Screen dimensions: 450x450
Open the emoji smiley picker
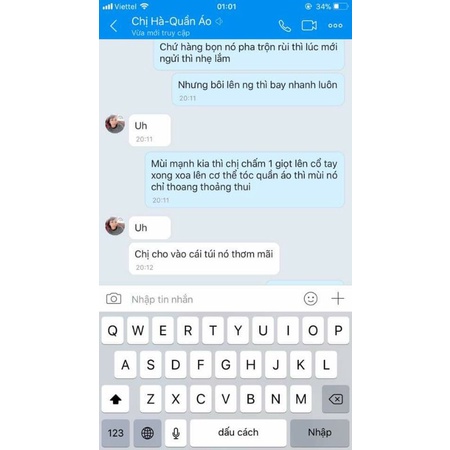311,299
